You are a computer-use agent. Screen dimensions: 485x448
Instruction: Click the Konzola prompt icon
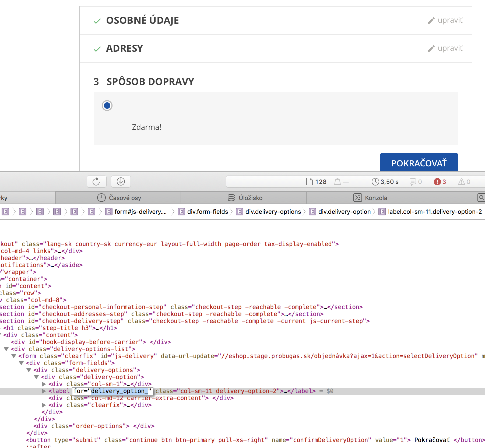357,198
